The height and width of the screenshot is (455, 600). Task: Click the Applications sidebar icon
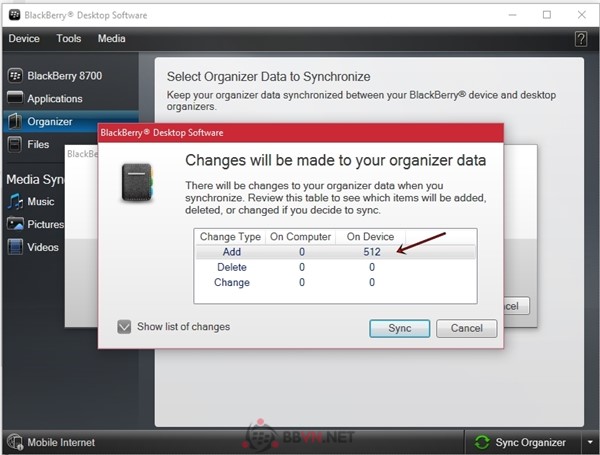(x=15, y=98)
